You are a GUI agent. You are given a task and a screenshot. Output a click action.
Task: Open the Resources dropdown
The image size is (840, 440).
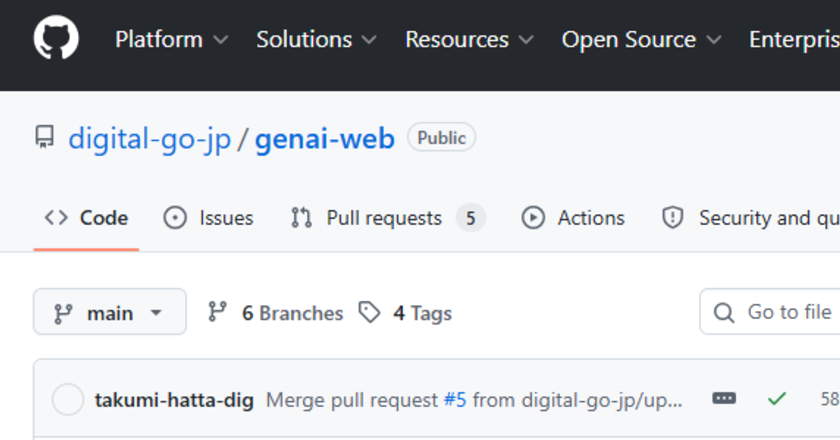[x=469, y=40]
